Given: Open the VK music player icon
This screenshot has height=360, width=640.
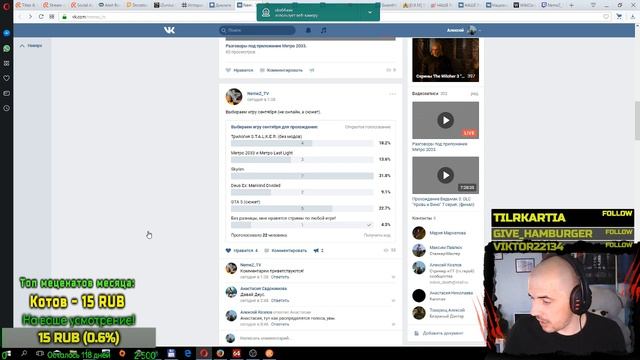Looking at the screenshot, I should tap(323, 30).
